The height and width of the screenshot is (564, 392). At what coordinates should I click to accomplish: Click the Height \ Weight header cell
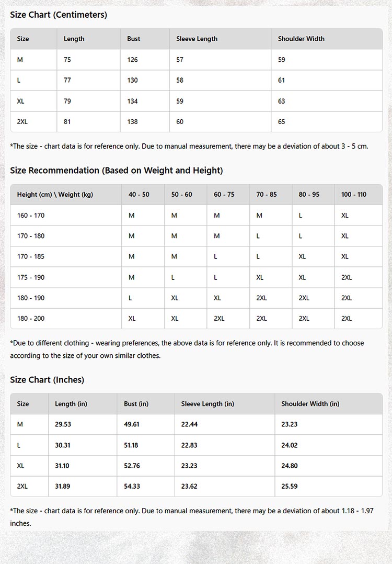click(x=55, y=195)
